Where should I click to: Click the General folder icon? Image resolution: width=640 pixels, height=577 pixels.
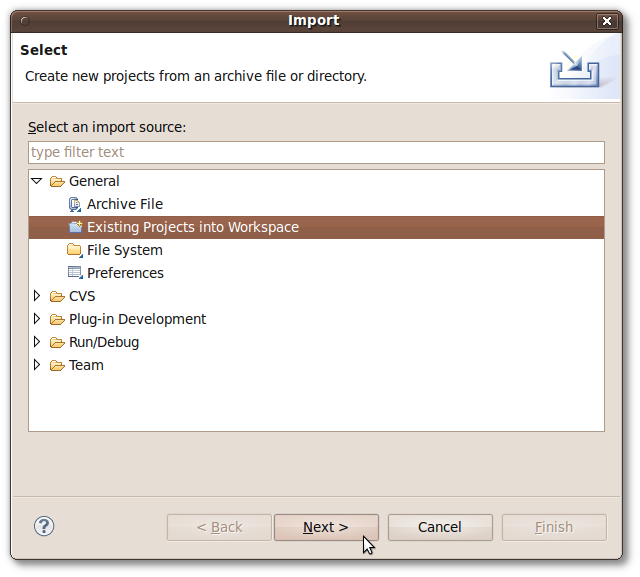click(57, 182)
